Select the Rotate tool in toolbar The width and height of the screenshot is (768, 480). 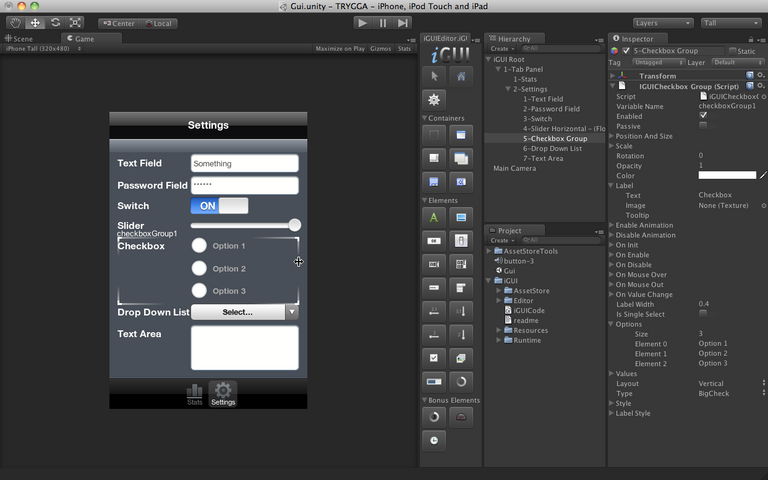[55, 22]
